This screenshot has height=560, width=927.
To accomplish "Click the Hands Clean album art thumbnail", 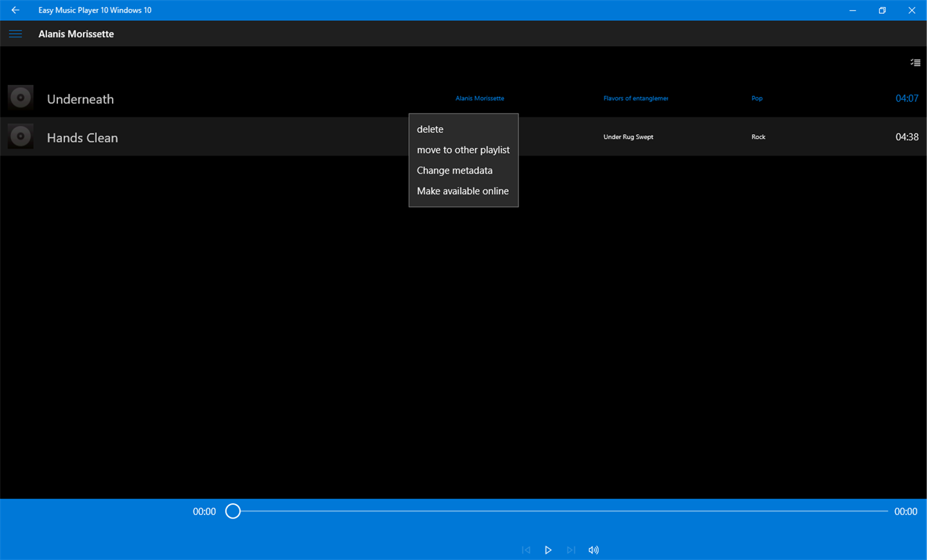I will [x=21, y=136].
